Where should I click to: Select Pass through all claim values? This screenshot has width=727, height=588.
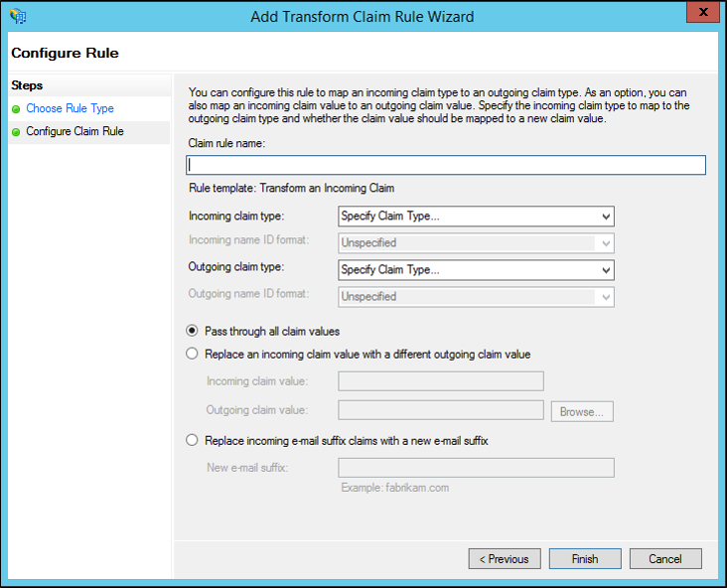coord(192,331)
